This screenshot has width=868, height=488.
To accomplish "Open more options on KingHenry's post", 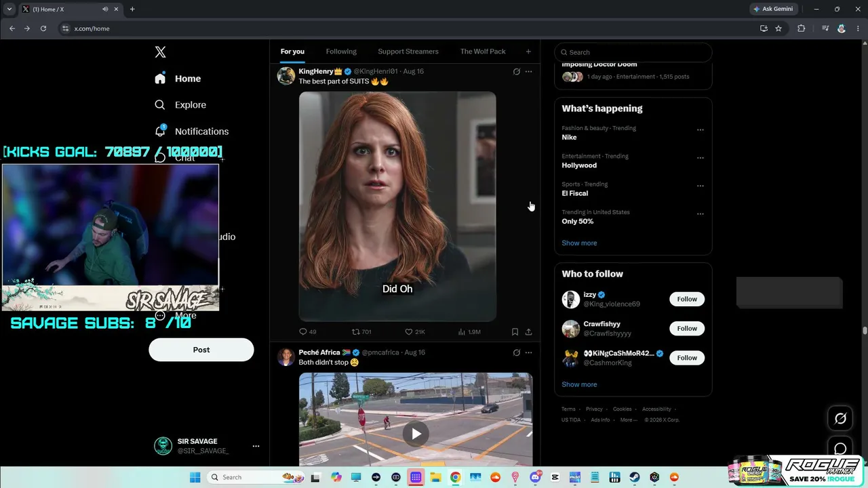I will [529, 71].
